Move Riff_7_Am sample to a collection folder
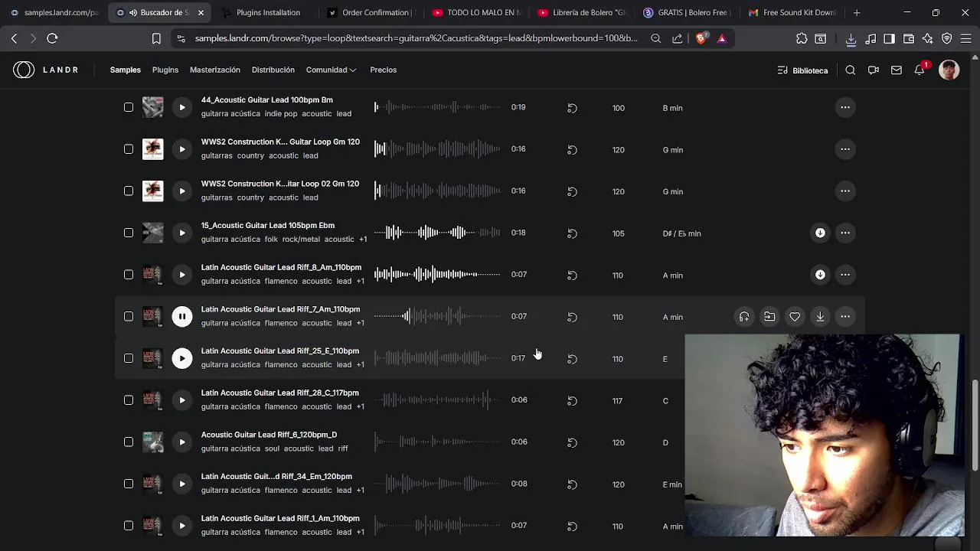Screen dimensions: 980x551 pos(769,317)
